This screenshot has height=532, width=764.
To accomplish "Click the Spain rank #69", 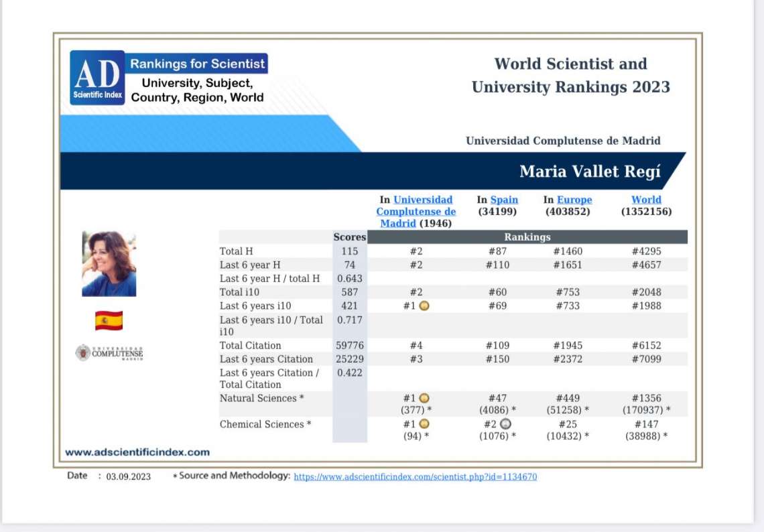I will click(497, 306).
